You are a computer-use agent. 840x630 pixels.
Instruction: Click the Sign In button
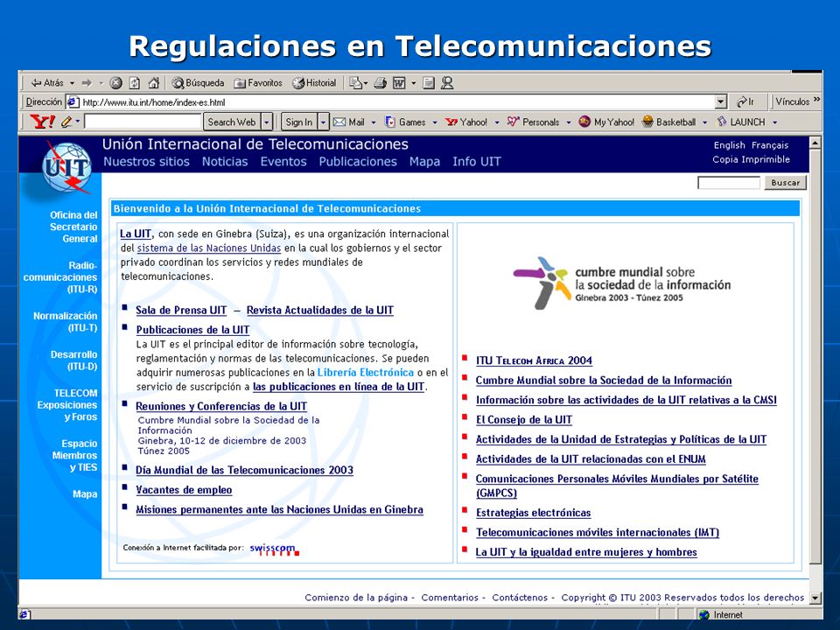[x=299, y=122]
